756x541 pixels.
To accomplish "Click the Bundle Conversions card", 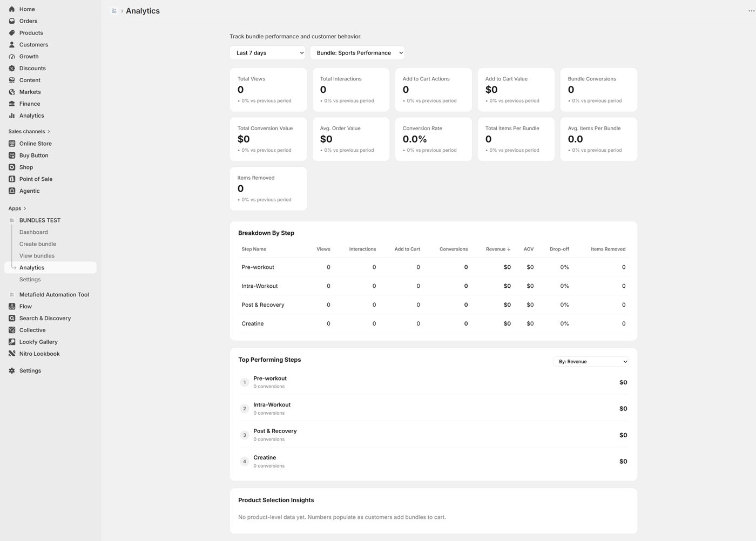I will pos(599,90).
